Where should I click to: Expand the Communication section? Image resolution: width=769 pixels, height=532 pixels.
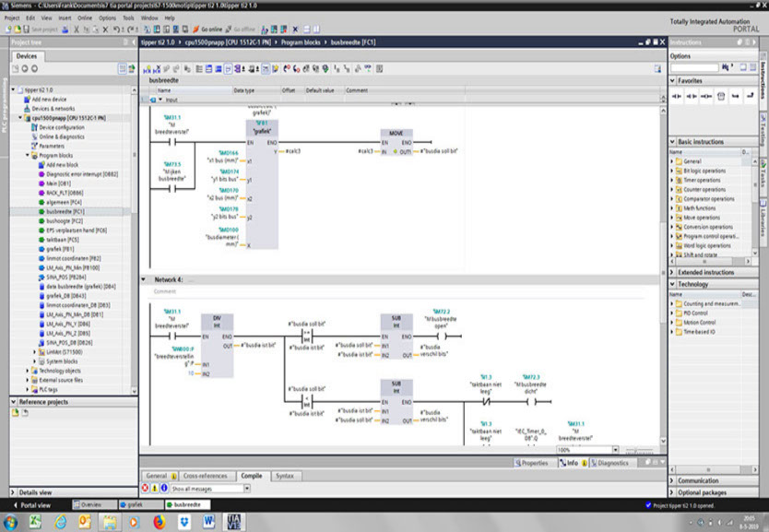tap(673, 480)
